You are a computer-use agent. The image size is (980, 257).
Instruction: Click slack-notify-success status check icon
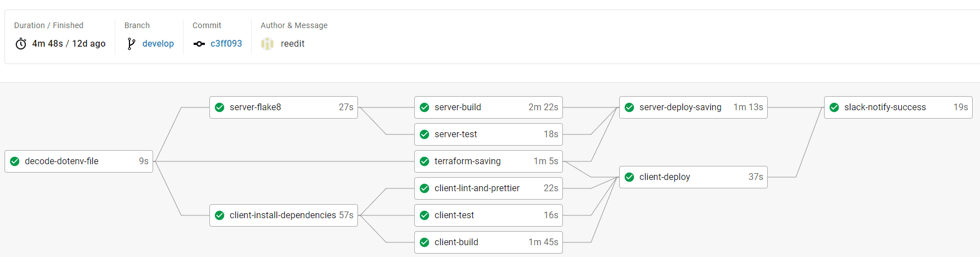pyautogui.click(x=834, y=107)
